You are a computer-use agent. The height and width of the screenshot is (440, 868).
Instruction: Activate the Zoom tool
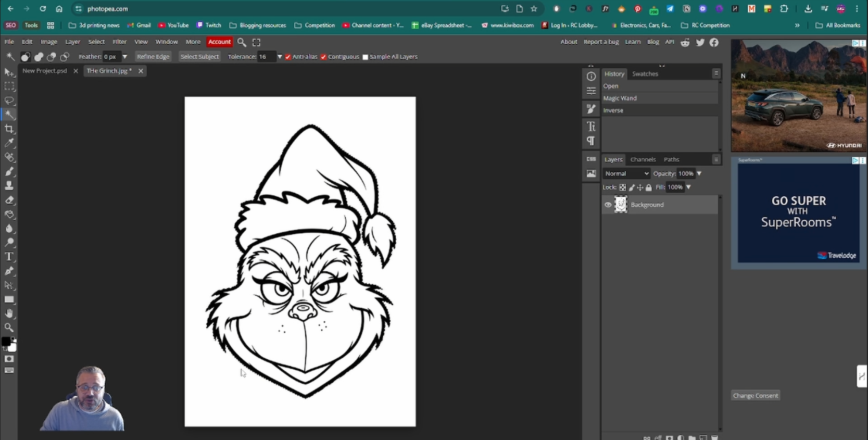[9, 328]
